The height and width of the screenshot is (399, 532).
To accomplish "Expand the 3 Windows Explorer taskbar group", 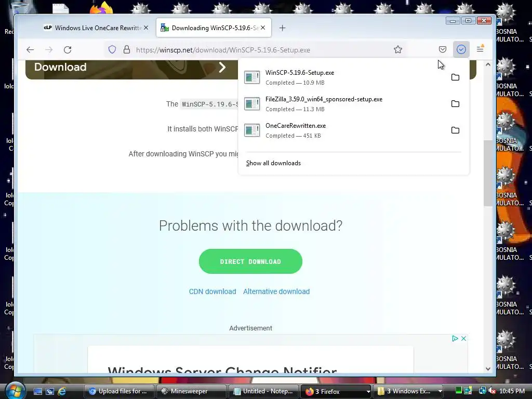I will coord(408,391).
